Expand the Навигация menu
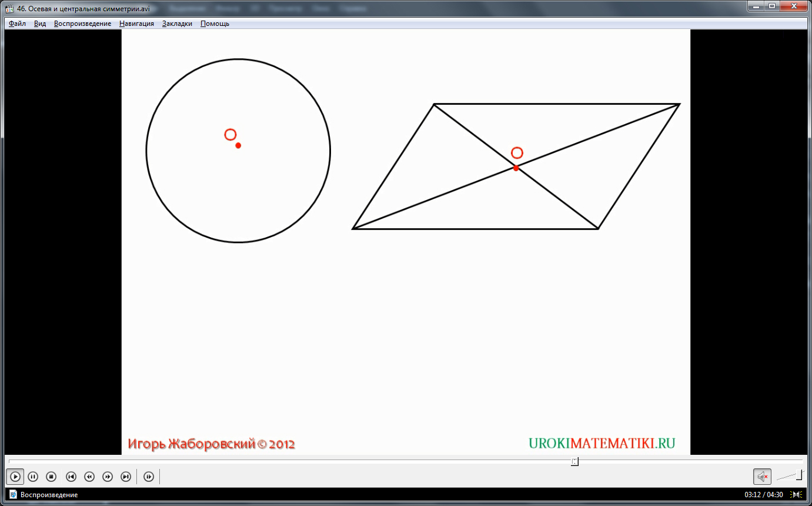 [x=136, y=24]
